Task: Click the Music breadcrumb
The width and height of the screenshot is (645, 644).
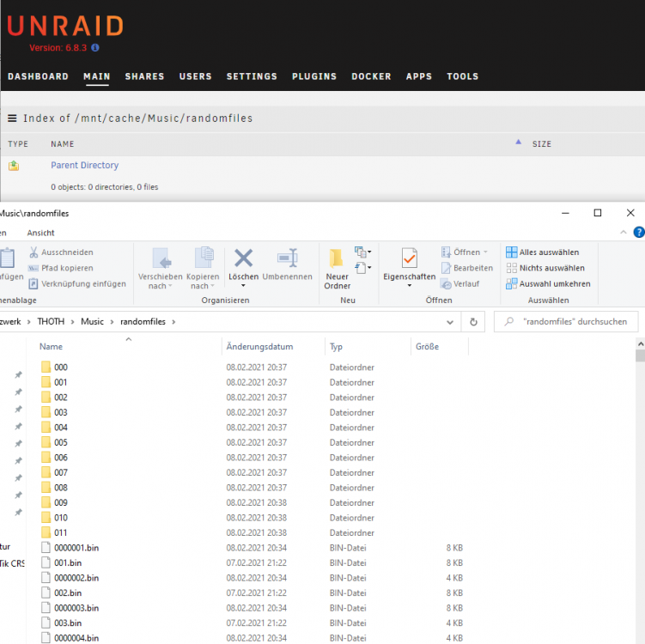Action: [92, 322]
